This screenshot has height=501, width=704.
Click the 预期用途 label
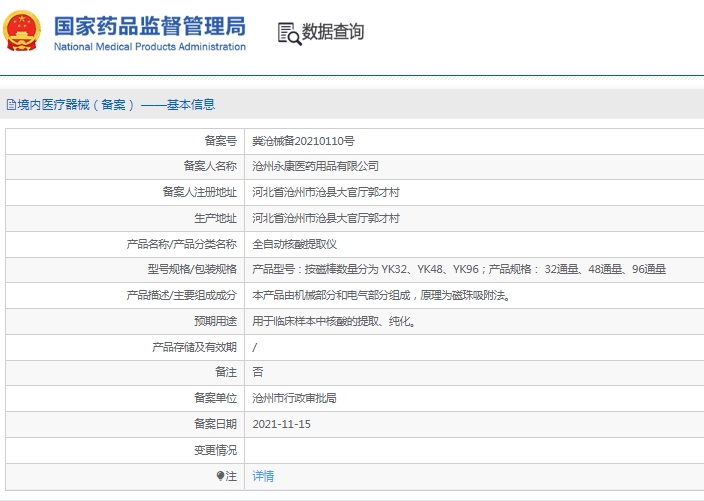(x=216, y=321)
